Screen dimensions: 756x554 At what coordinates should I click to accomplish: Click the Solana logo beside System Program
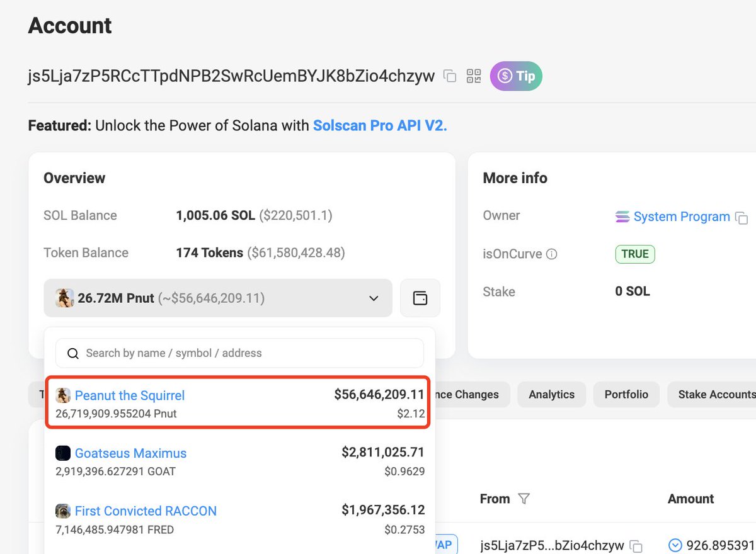[622, 217]
